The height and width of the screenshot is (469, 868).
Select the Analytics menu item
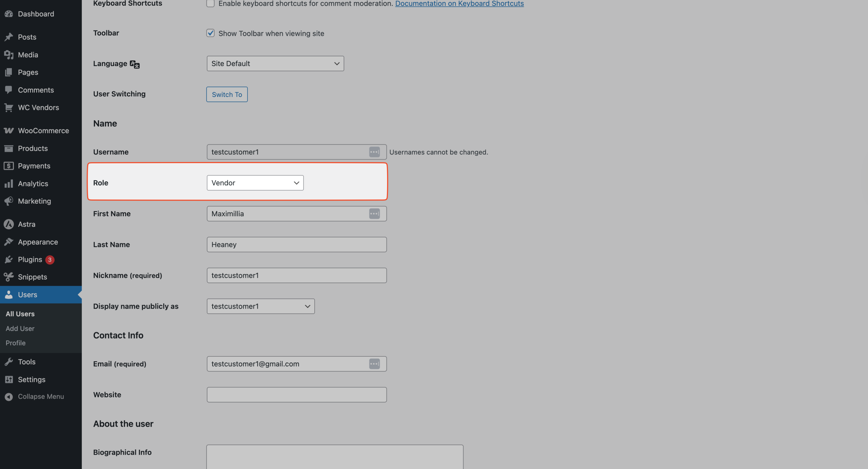pos(41,183)
